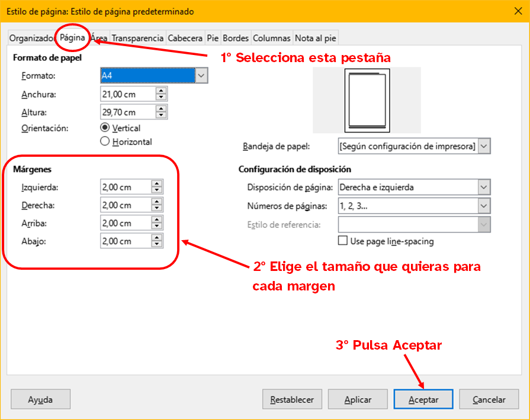
Task: Open the Cabecera tab
Action: point(185,38)
